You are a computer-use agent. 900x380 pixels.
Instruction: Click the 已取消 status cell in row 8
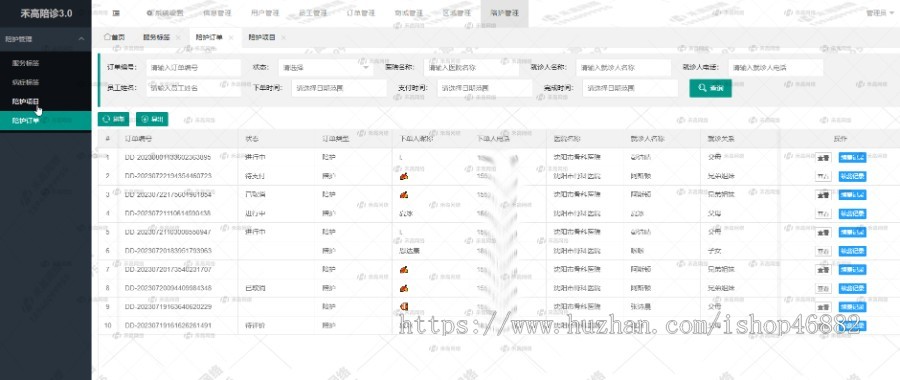tap(254, 288)
